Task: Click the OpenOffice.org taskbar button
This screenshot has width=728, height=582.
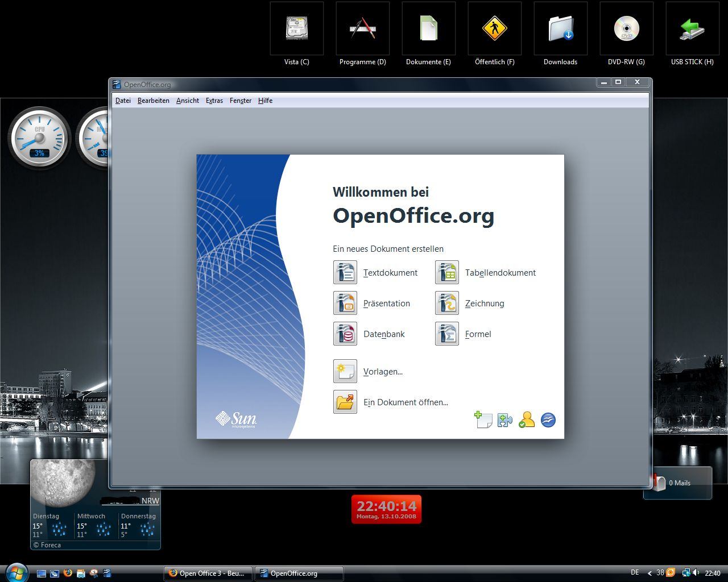Action: (x=299, y=573)
